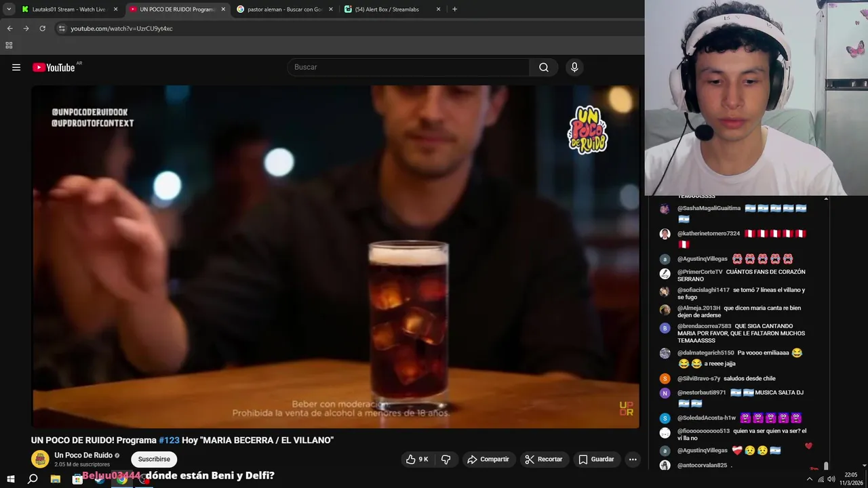Open the YouTube hamburger guide menu

pyautogui.click(x=16, y=67)
